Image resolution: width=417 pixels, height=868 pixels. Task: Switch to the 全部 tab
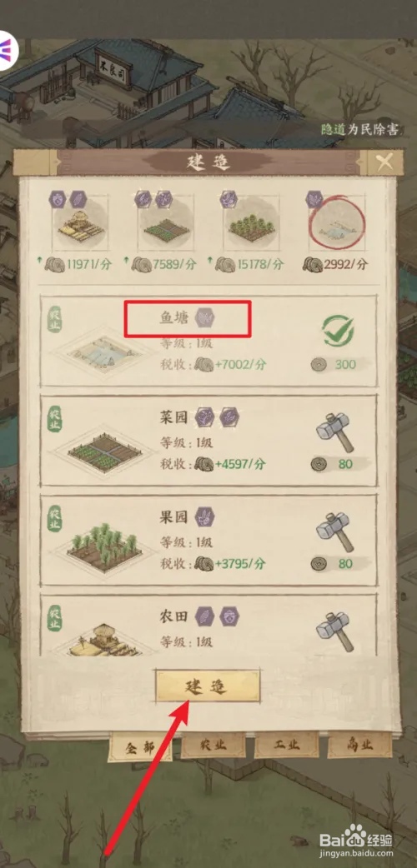coord(139,747)
